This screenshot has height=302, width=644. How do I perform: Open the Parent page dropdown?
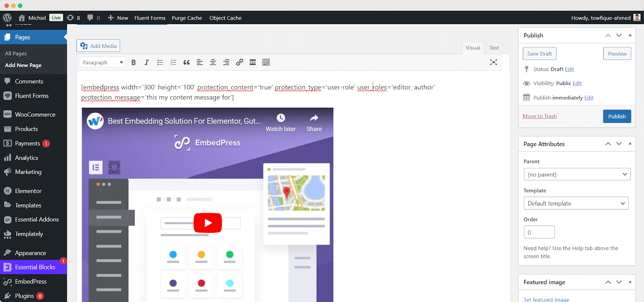(x=577, y=174)
